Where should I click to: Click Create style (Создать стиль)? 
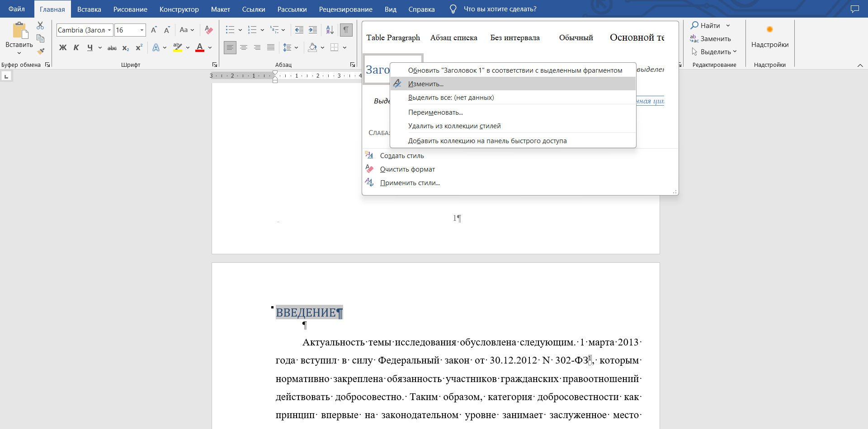[x=402, y=155]
